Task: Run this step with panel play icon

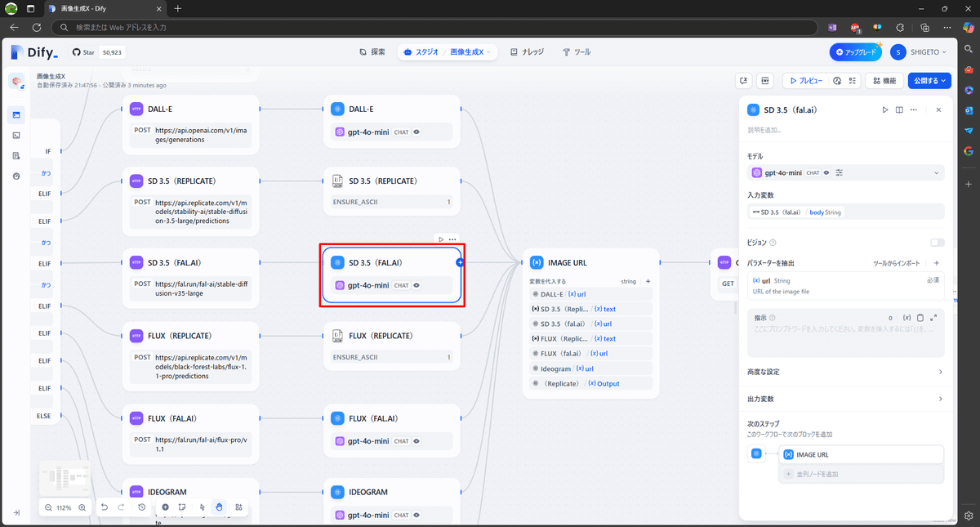Action: click(884, 109)
